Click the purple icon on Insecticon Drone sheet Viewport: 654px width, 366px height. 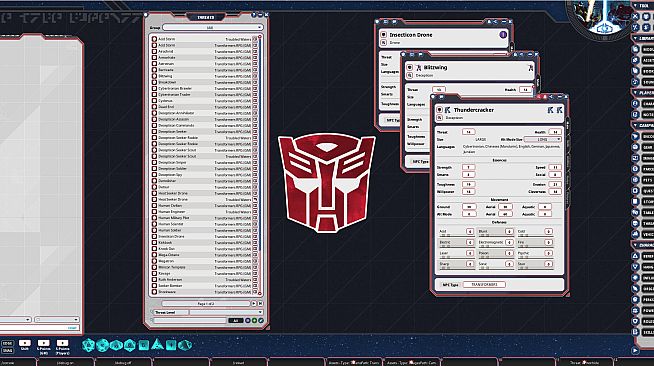(x=503, y=35)
